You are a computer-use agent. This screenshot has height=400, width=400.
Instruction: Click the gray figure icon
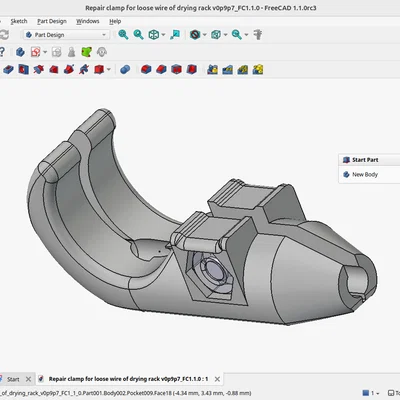71,52
